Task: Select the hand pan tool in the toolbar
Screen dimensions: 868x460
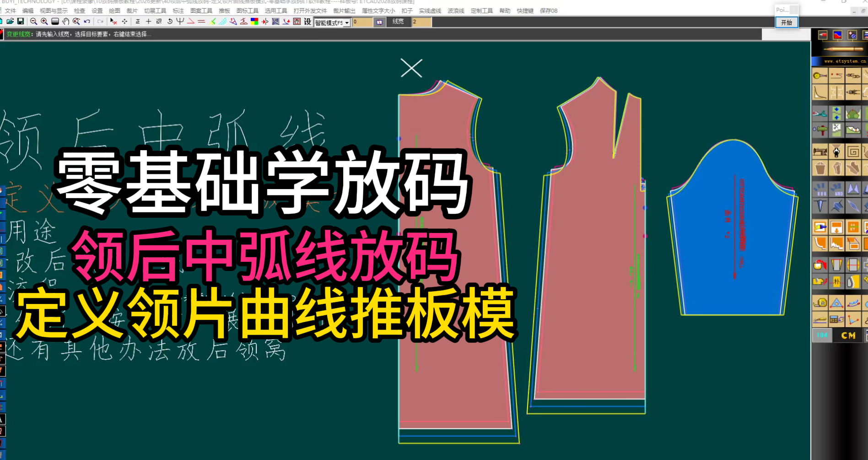Action: tap(65, 21)
